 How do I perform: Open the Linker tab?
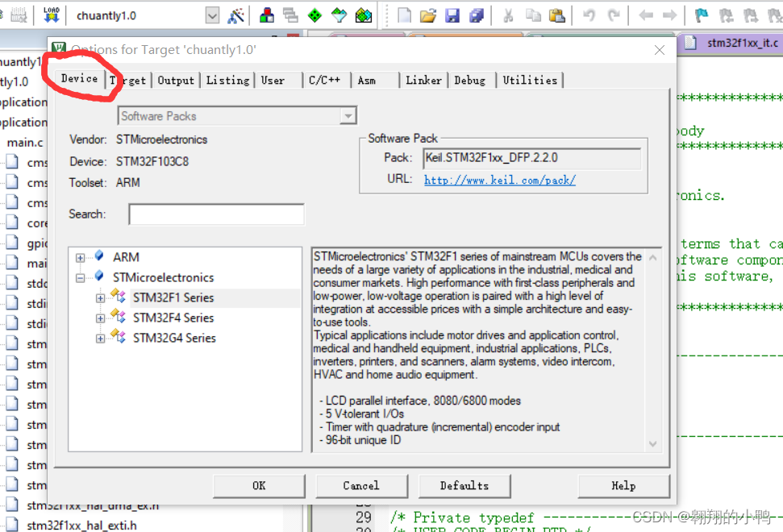click(x=423, y=81)
